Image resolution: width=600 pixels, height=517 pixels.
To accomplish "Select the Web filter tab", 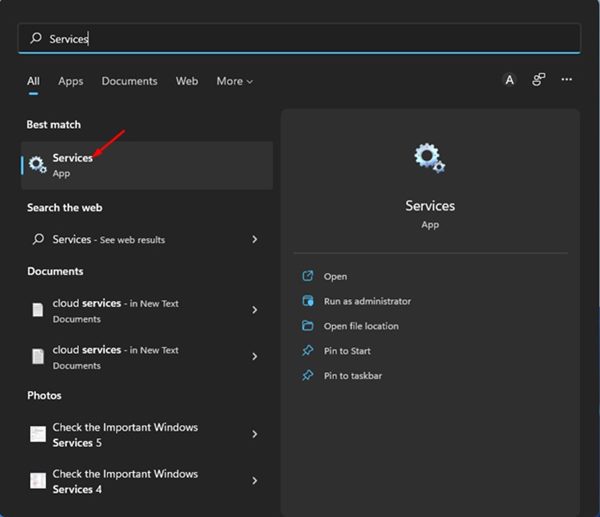I will point(187,81).
